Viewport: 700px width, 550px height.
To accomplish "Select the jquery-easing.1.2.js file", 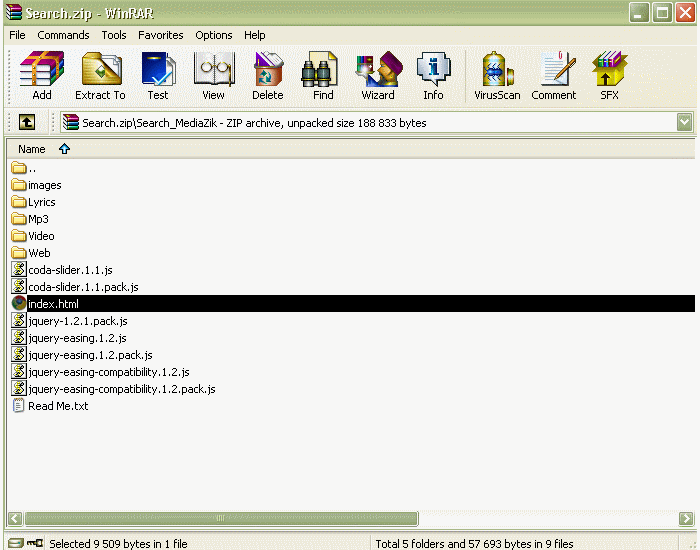I will click(77, 338).
